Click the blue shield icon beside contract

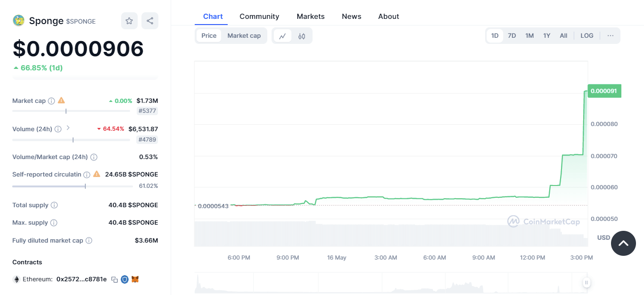pos(124,279)
